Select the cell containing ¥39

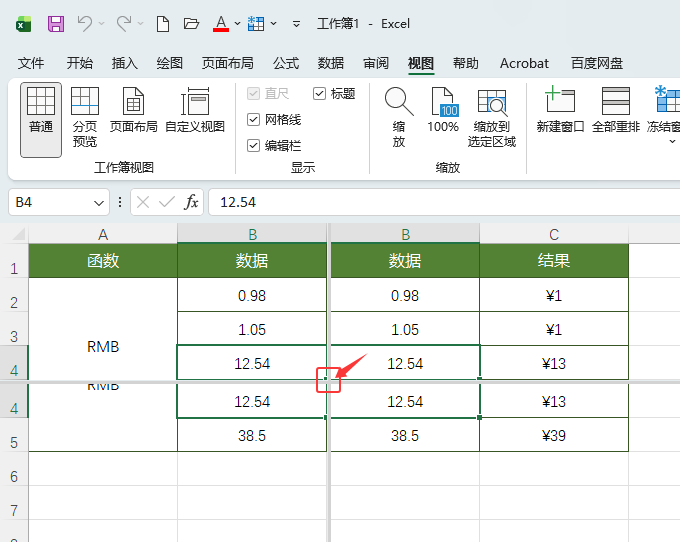554,435
